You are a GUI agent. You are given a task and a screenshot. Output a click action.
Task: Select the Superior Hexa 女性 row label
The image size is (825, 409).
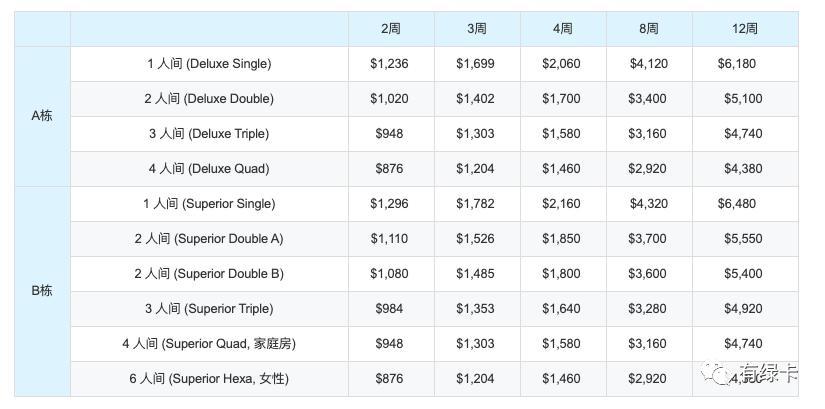tap(209, 378)
